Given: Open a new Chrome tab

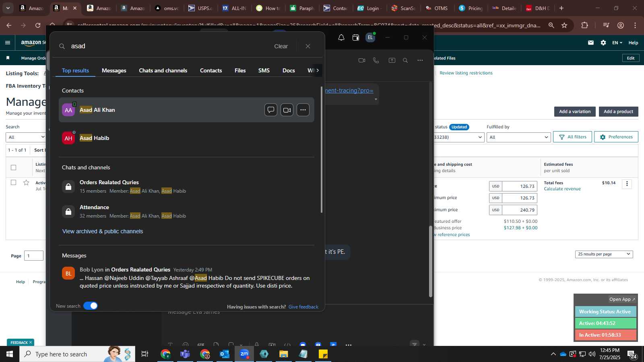Looking at the screenshot, I should click(561, 8).
